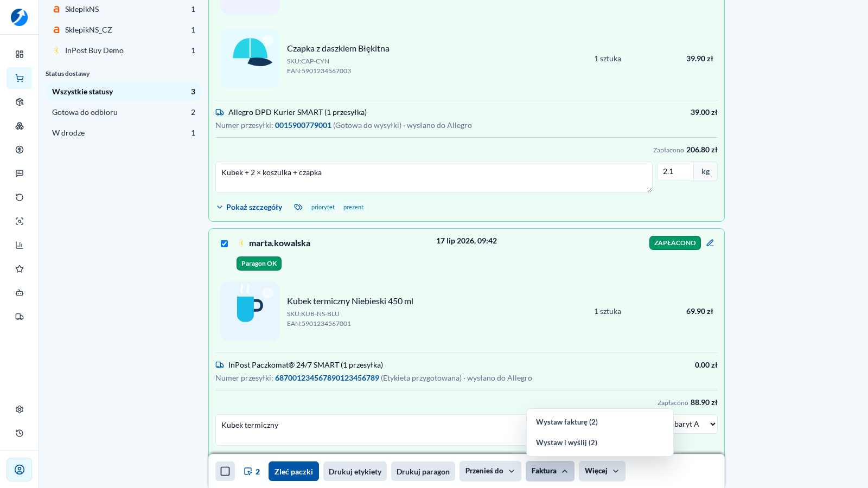Click the Czapka z daszkiem Błękitna product name
The image size is (868, 488).
pos(338,48)
